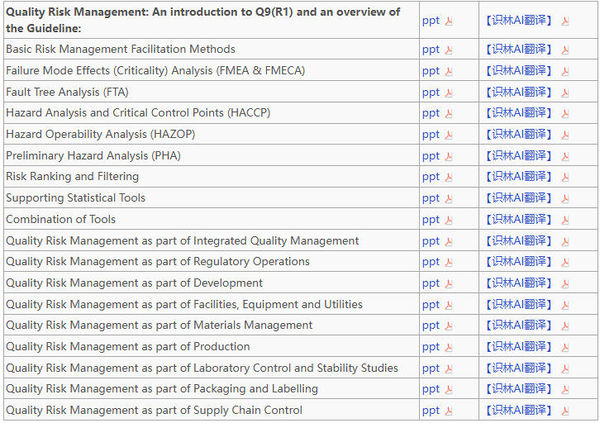Click PDF icon beside ppt in Q9(R1) introduction row
The image size is (600, 423).
coord(449,21)
